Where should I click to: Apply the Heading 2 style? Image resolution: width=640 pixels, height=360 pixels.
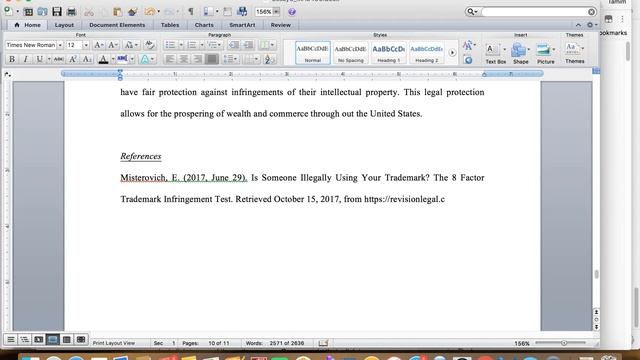(427, 52)
